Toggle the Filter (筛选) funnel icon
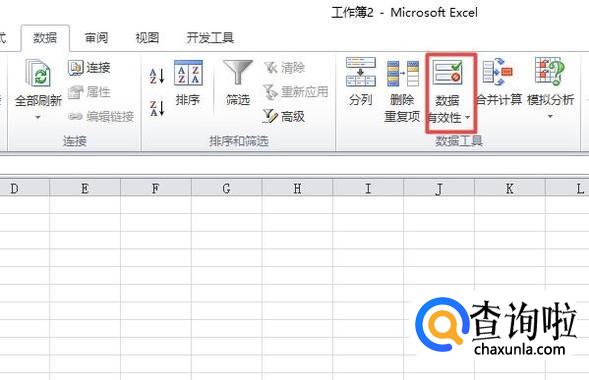Viewport: 589px width, 380px height. point(238,72)
